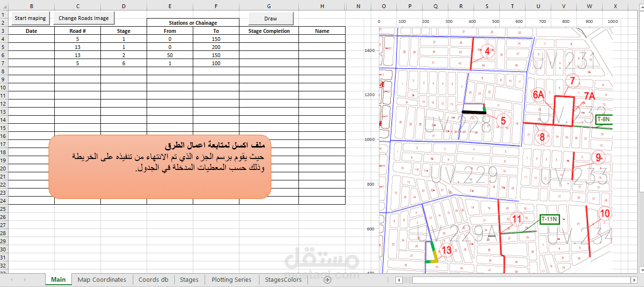The width and height of the screenshot is (644, 287).
Task: Select column G header
Action: (269, 6)
